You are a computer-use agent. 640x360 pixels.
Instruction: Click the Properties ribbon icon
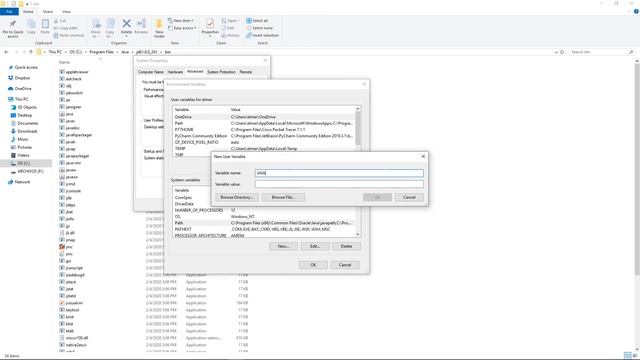point(210,27)
